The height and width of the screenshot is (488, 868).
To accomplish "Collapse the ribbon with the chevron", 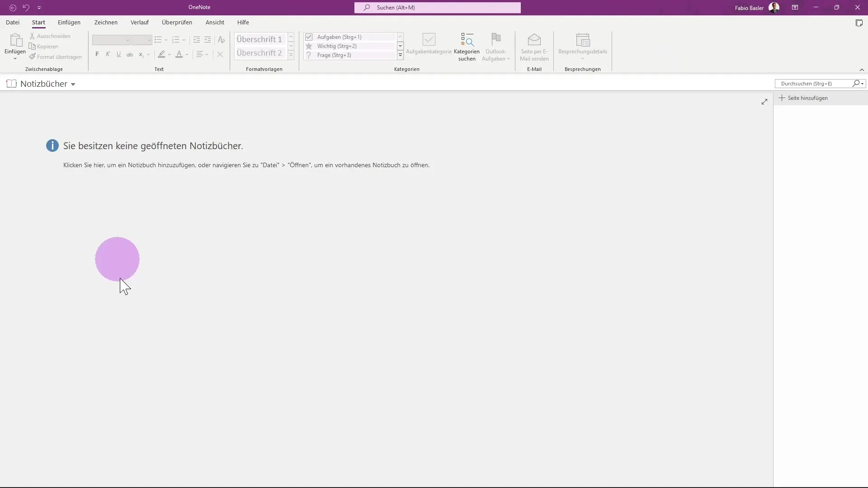I will tap(862, 70).
